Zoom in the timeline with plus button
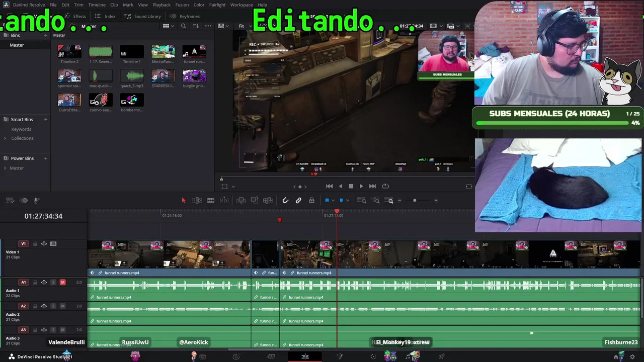Viewport: 644px width, 362px height. coord(436,201)
